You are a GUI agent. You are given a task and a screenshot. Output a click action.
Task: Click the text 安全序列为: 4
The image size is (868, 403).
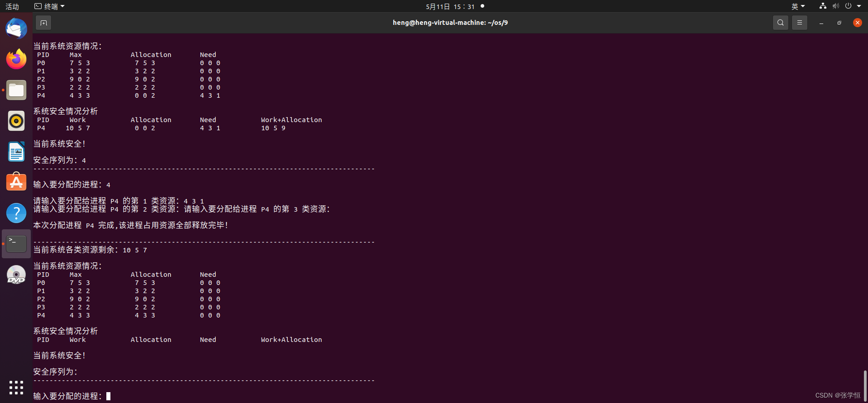(x=59, y=160)
